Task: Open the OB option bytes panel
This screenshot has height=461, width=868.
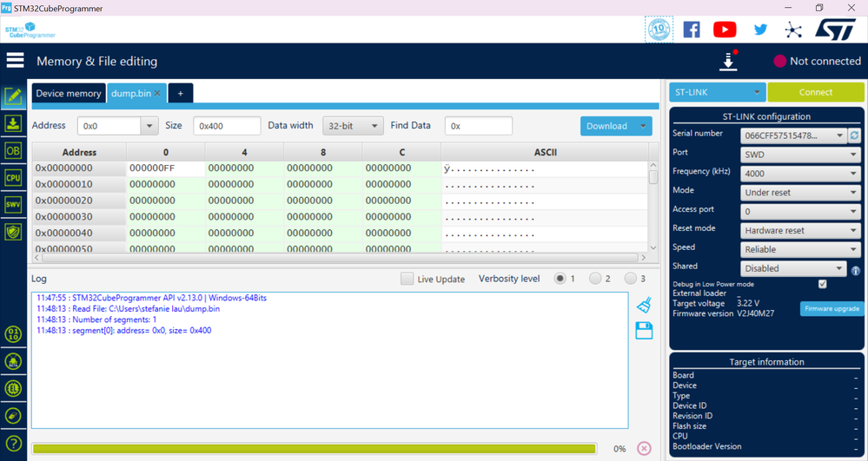Action: coord(13,150)
